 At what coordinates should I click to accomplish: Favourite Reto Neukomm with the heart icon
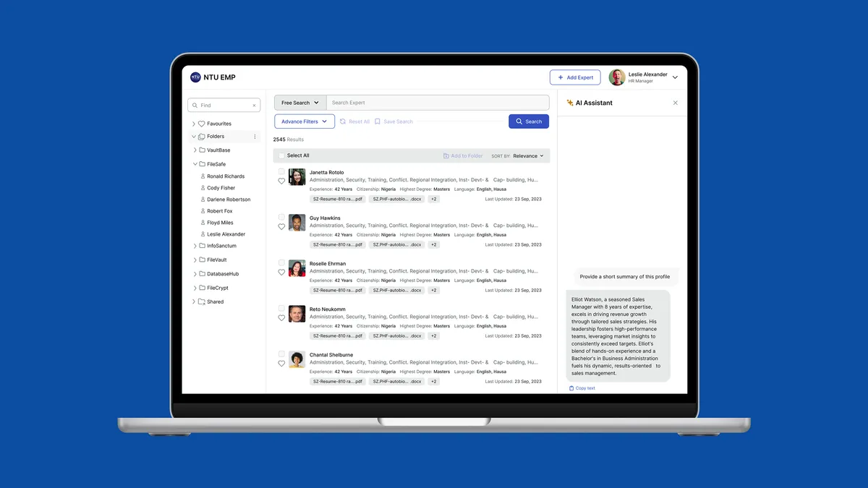281,318
